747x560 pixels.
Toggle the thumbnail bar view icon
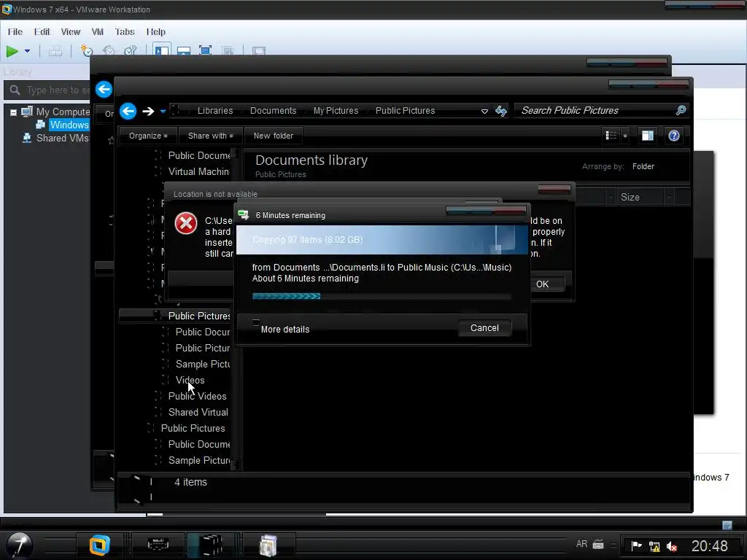coord(184,50)
